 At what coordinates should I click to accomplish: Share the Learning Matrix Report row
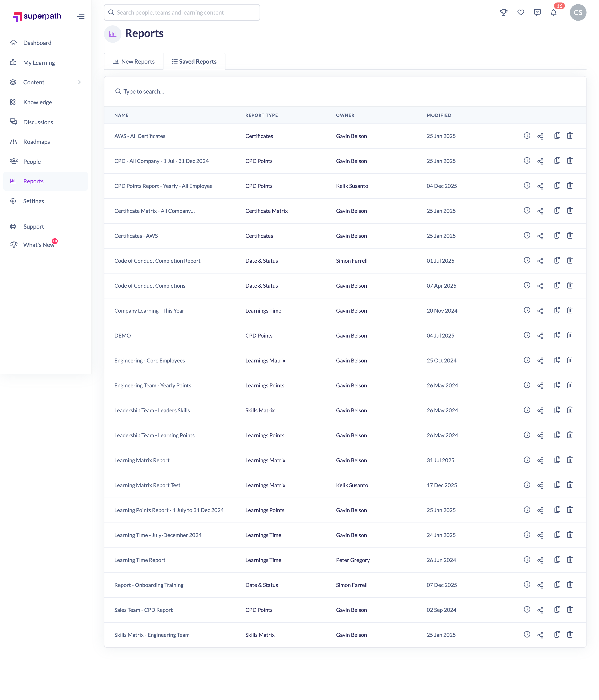click(540, 461)
